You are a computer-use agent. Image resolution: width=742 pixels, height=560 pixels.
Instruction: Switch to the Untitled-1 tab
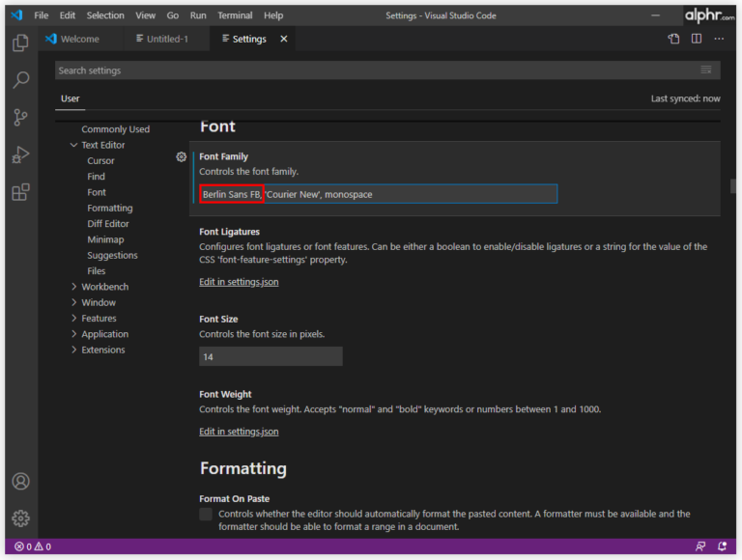tap(166, 39)
